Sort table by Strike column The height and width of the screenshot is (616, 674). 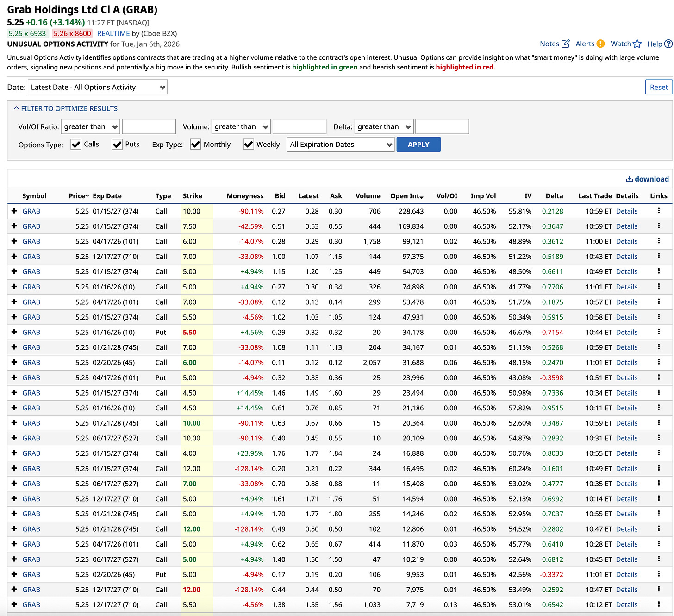pyautogui.click(x=193, y=196)
